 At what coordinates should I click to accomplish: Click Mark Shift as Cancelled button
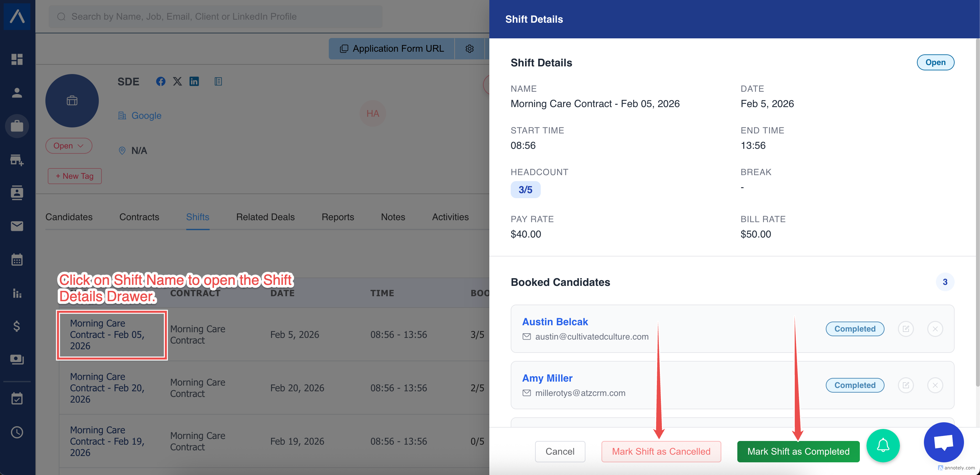(x=661, y=451)
